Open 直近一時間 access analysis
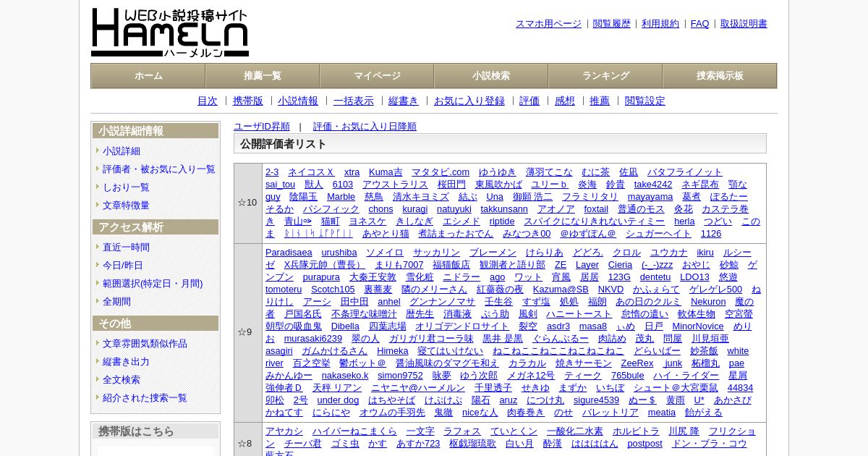 [126, 248]
